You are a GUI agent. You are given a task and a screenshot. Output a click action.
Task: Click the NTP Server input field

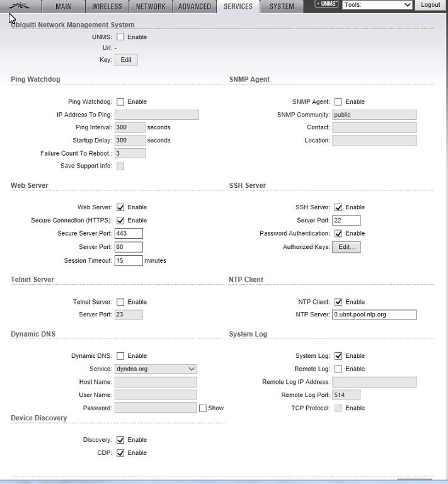(374, 315)
